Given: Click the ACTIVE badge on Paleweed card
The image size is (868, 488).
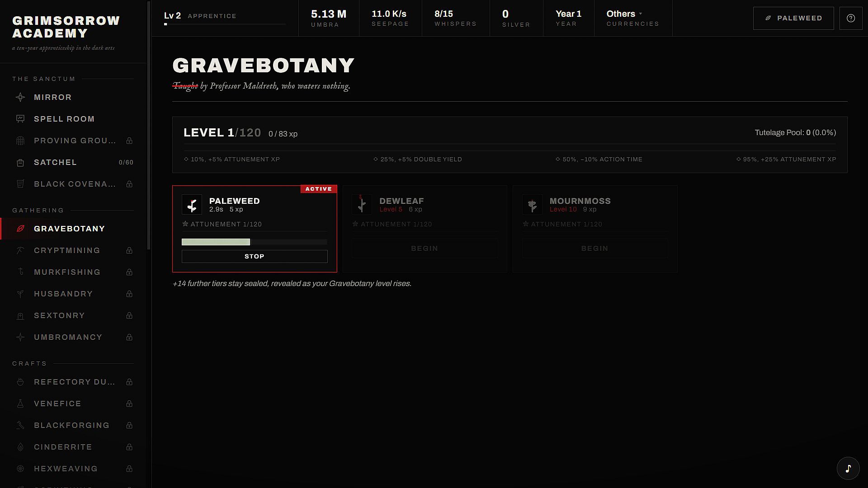Looking at the screenshot, I should 319,189.
